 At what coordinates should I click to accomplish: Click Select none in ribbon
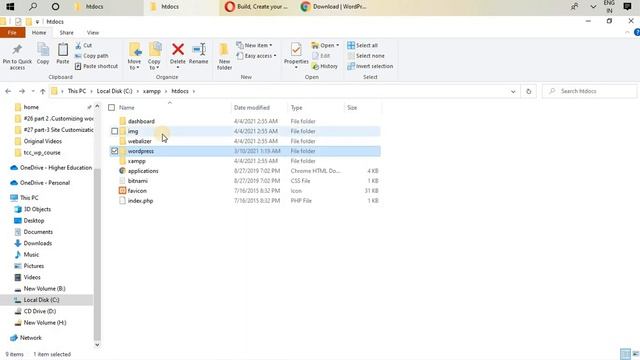pos(366,56)
